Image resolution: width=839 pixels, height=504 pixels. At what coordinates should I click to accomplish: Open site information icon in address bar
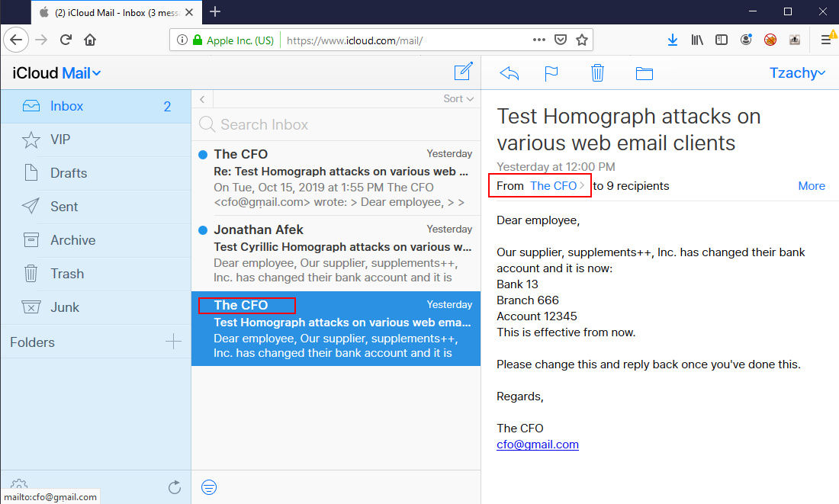(182, 40)
